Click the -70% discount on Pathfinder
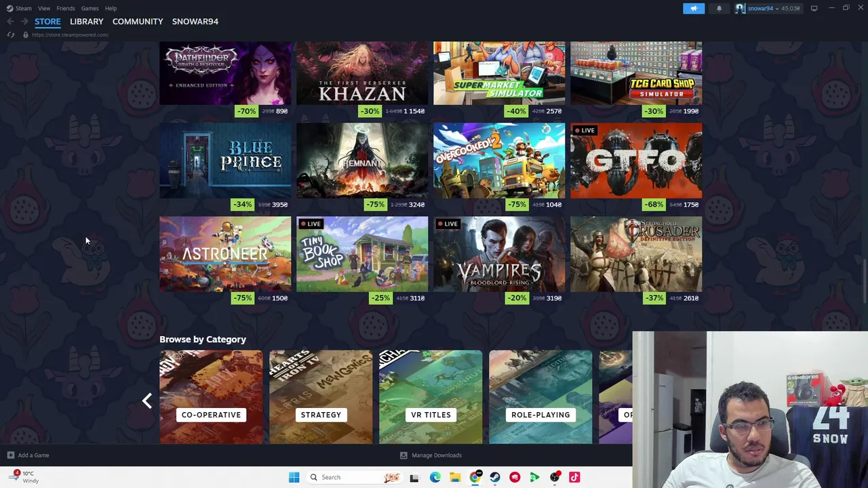 246,111
